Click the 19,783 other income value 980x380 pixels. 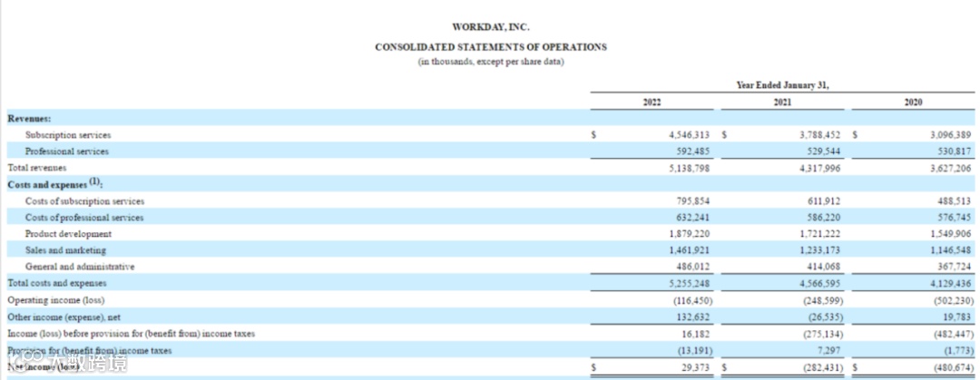click(x=958, y=317)
